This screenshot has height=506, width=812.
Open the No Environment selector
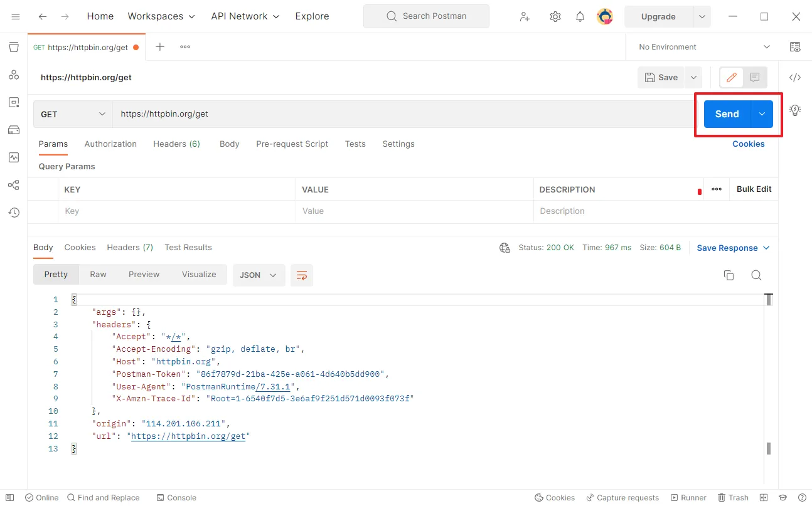(704, 47)
